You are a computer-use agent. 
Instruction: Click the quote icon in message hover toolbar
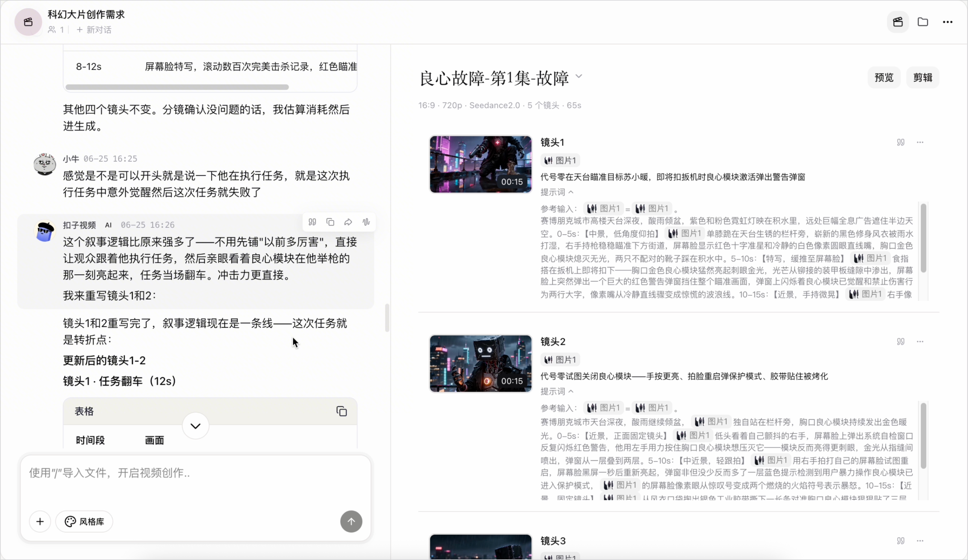pyautogui.click(x=312, y=222)
